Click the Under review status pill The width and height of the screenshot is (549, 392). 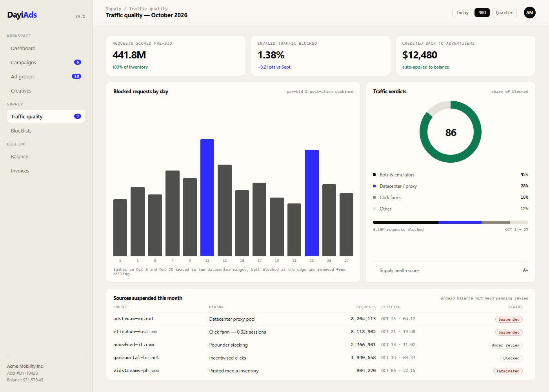(x=505, y=345)
